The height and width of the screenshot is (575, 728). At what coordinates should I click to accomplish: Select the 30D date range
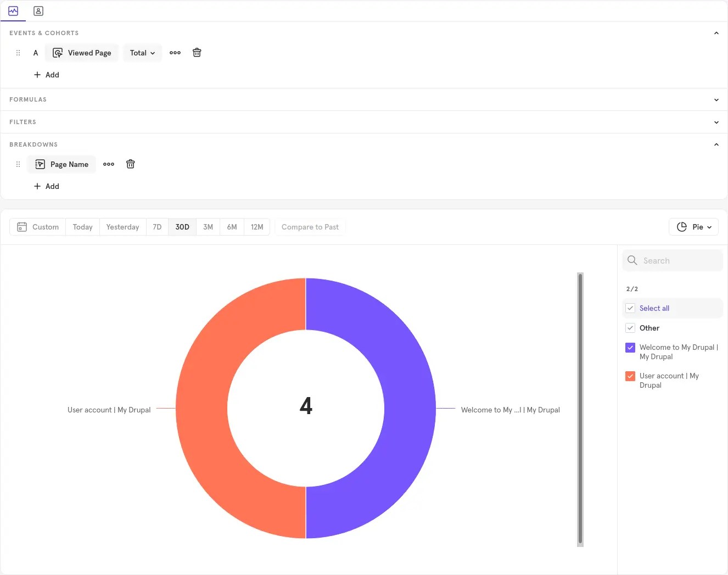point(182,227)
